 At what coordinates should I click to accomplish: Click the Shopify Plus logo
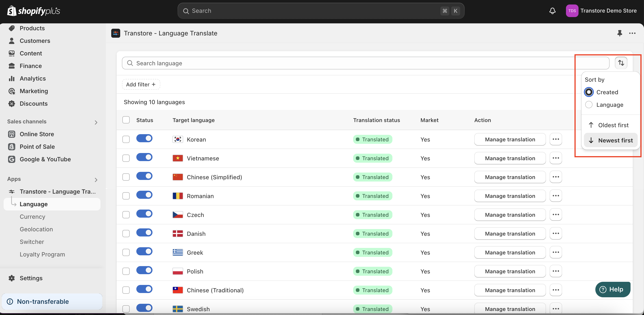pos(34,11)
